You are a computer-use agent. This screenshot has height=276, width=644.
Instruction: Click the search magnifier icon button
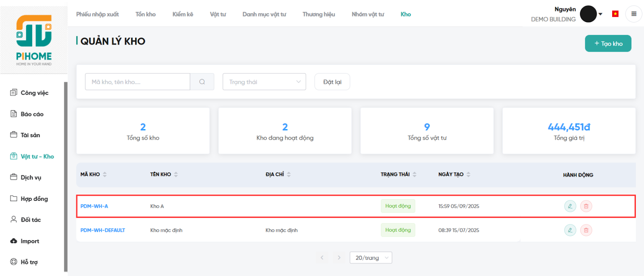(202, 82)
